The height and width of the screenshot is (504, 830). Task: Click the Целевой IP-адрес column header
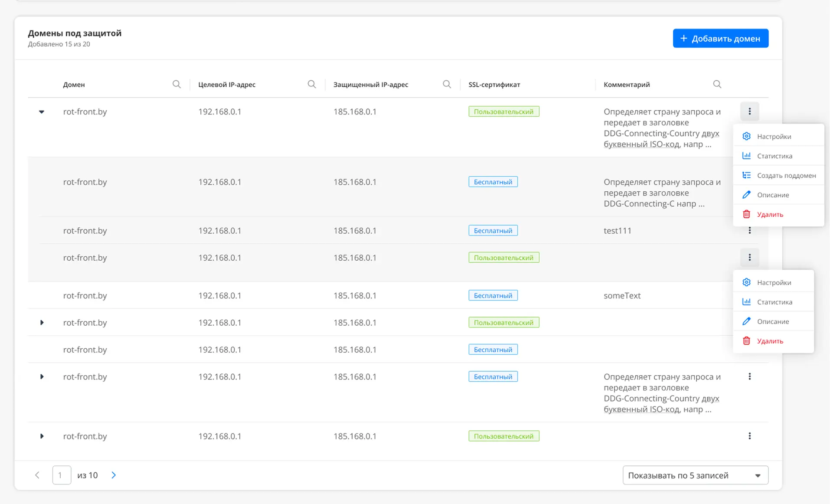(x=226, y=85)
